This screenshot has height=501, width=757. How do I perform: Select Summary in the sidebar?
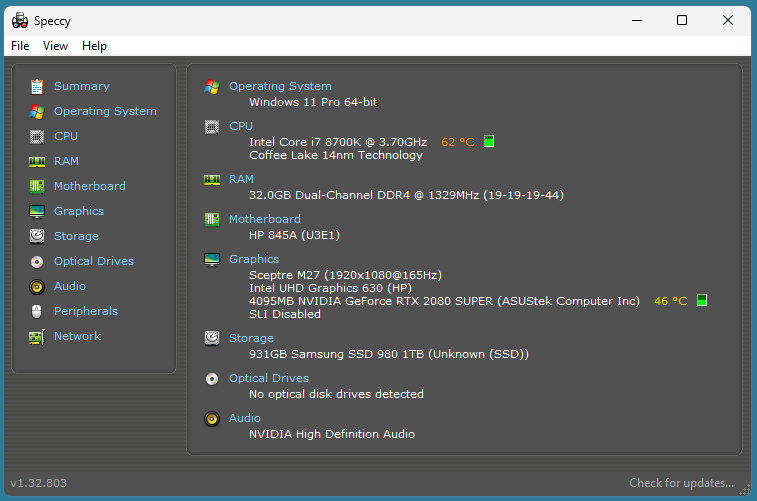click(x=82, y=86)
